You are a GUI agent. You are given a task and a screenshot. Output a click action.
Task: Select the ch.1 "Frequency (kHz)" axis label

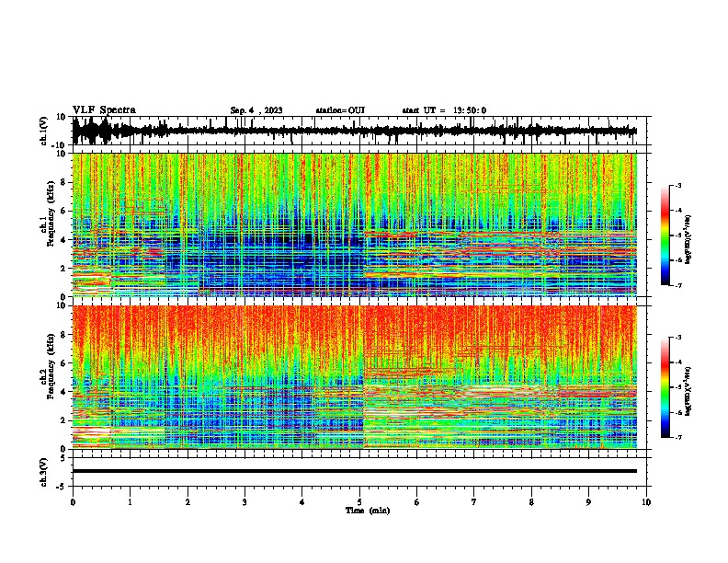click(51, 213)
